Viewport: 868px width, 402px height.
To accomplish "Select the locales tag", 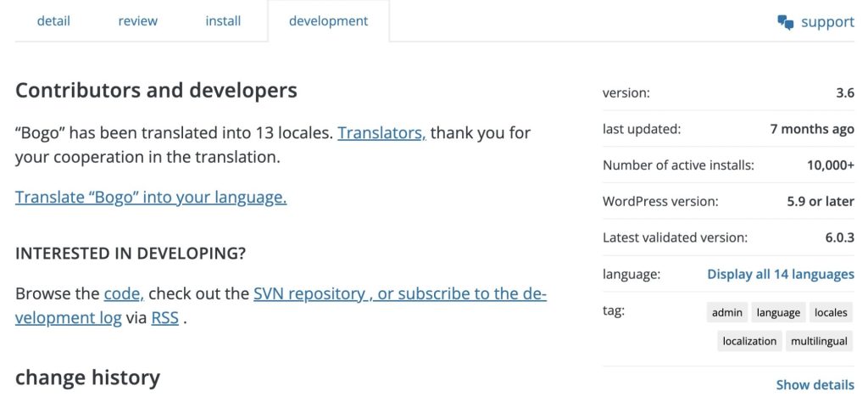I will 831,312.
